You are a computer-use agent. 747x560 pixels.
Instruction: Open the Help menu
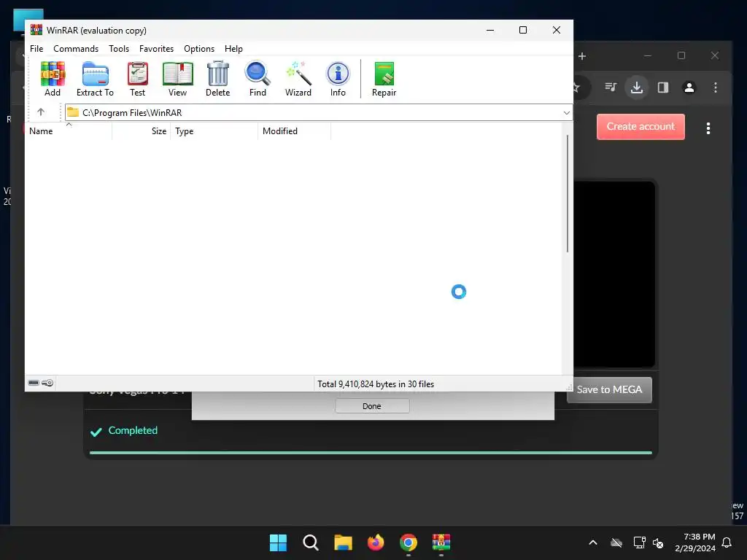click(x=233, y=49)
